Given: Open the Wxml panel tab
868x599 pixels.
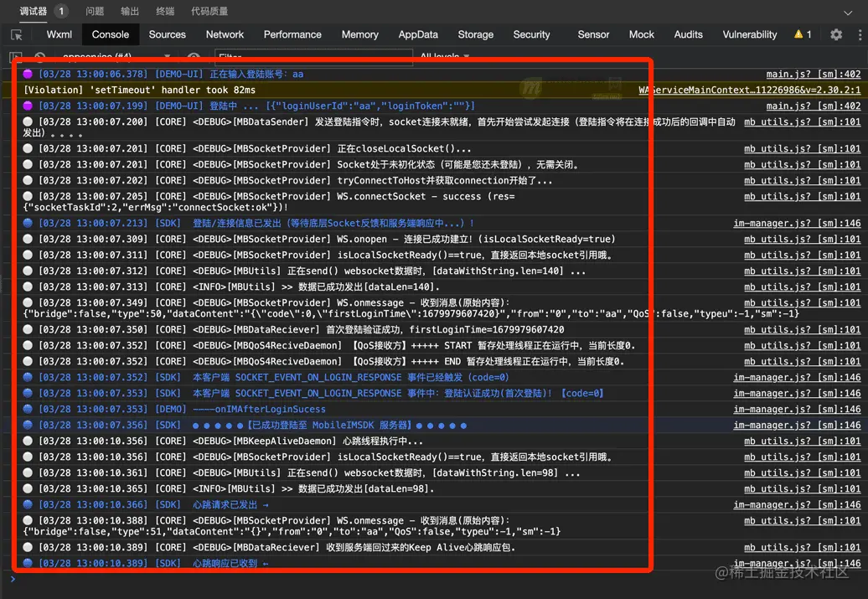Looking at the screenshot, I should point(59,34).
